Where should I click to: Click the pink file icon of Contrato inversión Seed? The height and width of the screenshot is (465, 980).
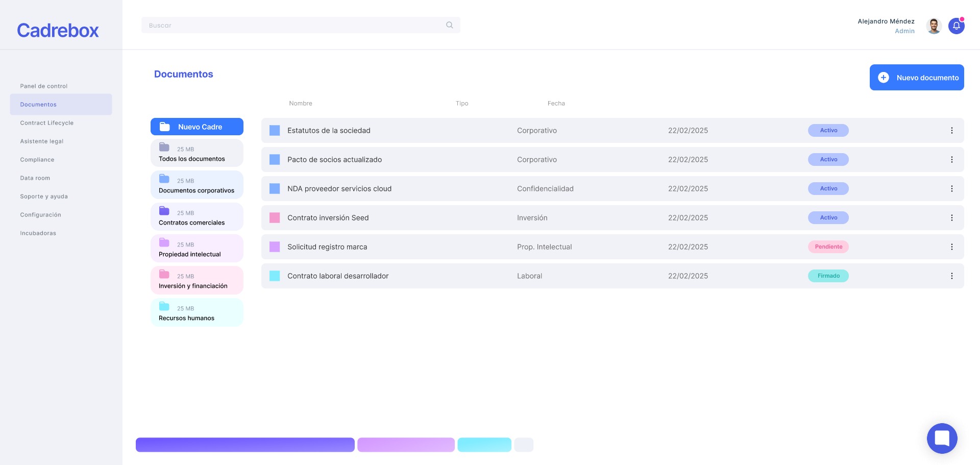pyautogui.click(x=275, y=218)
